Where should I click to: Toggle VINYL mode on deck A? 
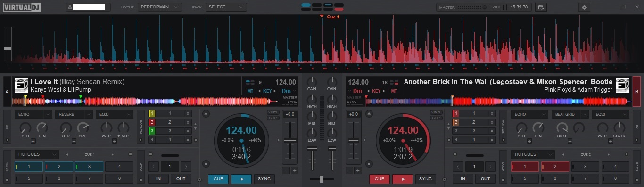coord(273,112)
